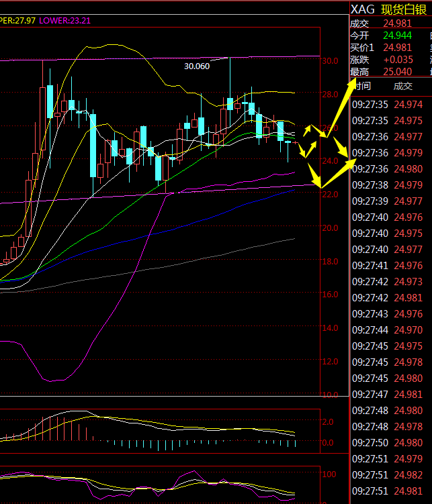Select tick row 09:27:47 at 24.981
This screenshot has width=432, height=504.
(387, 395)
